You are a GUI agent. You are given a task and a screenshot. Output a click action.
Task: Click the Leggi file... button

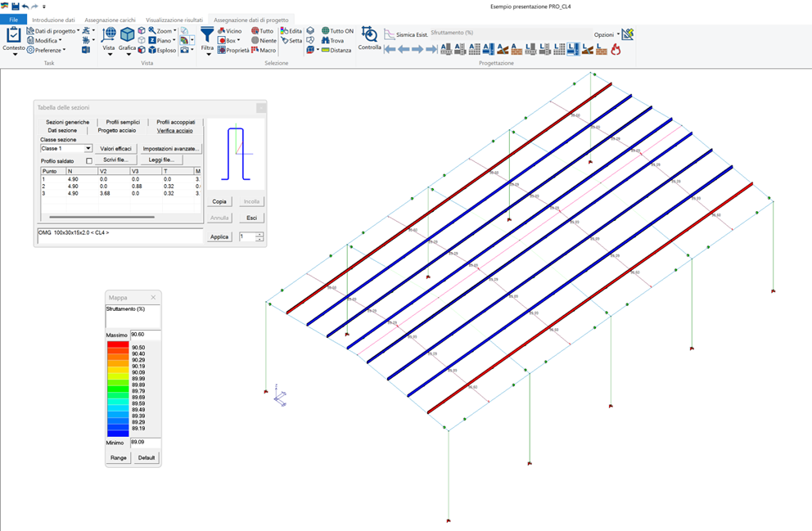coord(161,160)
